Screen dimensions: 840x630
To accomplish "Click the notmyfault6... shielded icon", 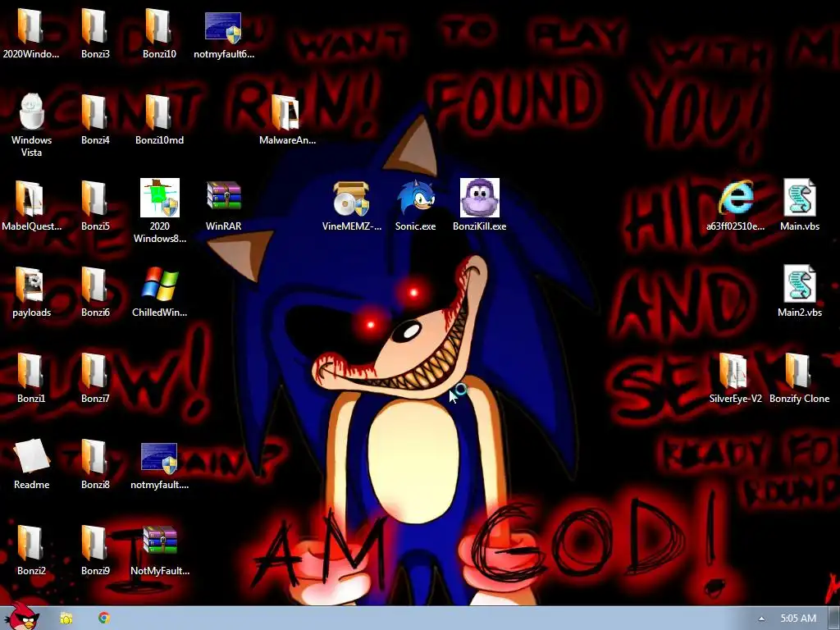I will (x=223, y=27).
